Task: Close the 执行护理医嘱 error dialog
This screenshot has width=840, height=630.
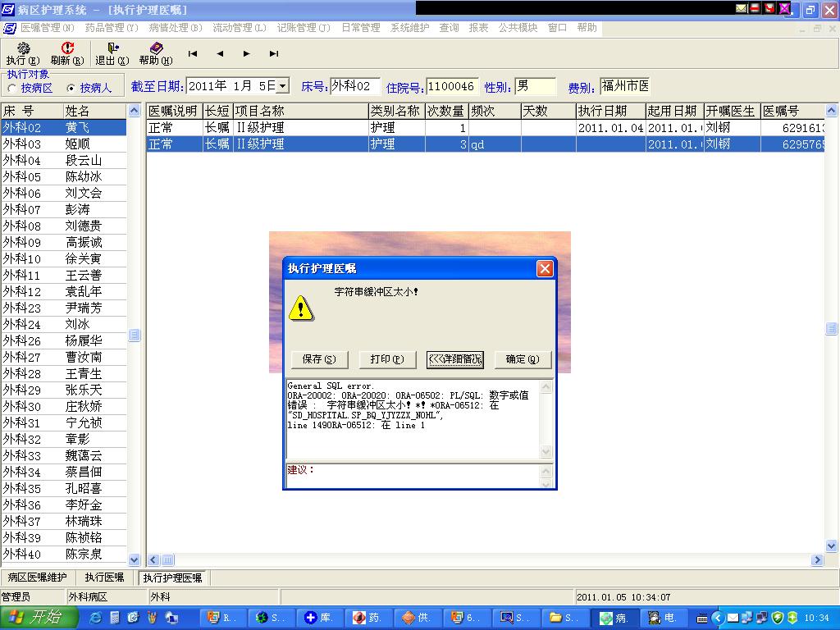Action: [x=545, y=268]
